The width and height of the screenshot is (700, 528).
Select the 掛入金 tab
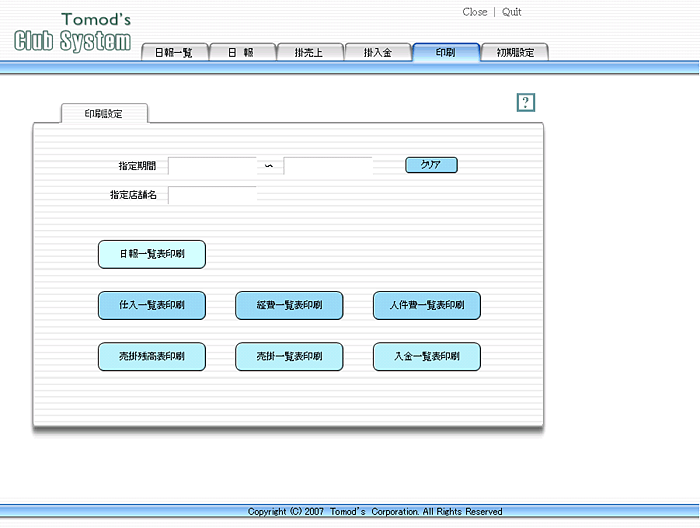point(377,53)
